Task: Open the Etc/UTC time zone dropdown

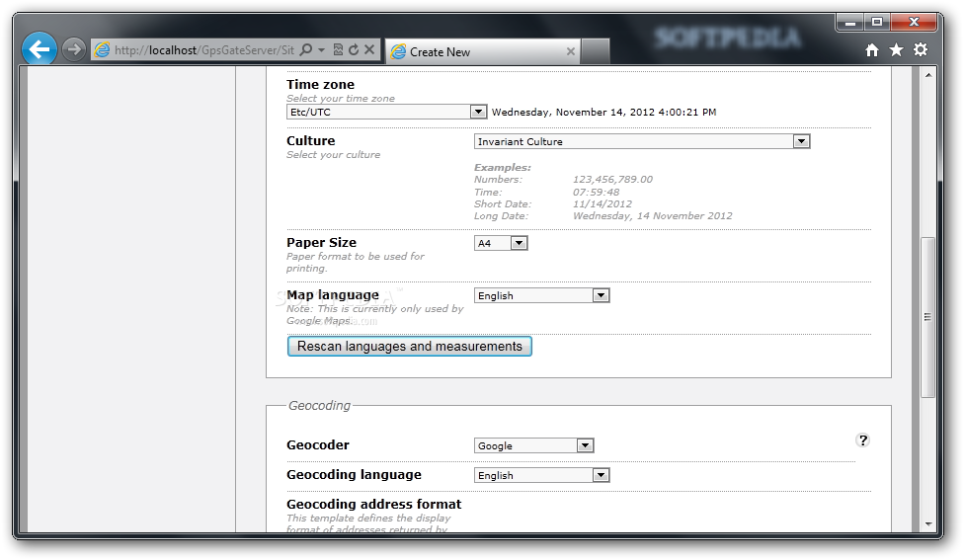Action: point(387,112)
